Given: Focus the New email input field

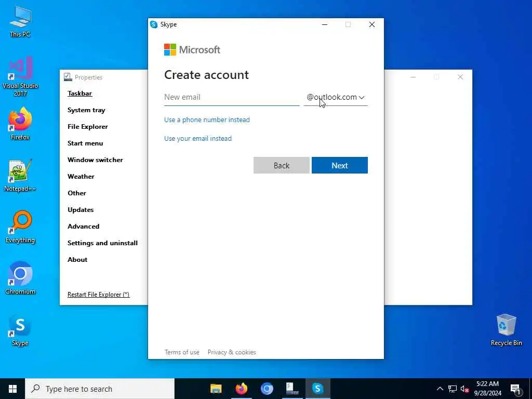Looking at the screenshot, I should (232, 97).
